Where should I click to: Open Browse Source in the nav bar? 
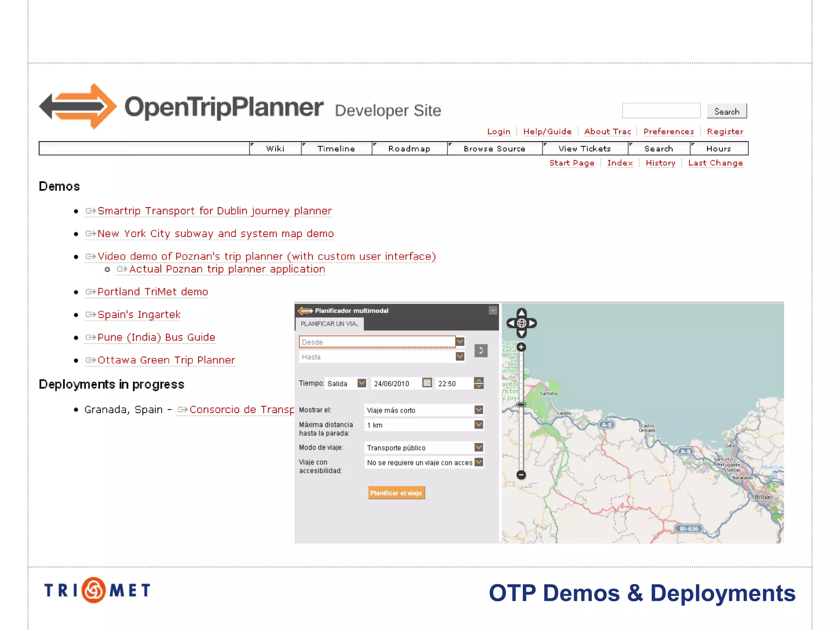click(495, 148)
